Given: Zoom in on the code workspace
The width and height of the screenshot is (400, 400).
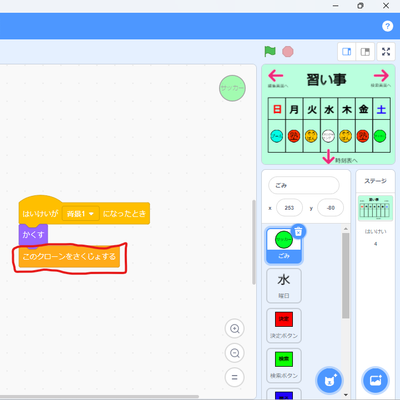Looking at the screenshot, I should tap(235, 329).
